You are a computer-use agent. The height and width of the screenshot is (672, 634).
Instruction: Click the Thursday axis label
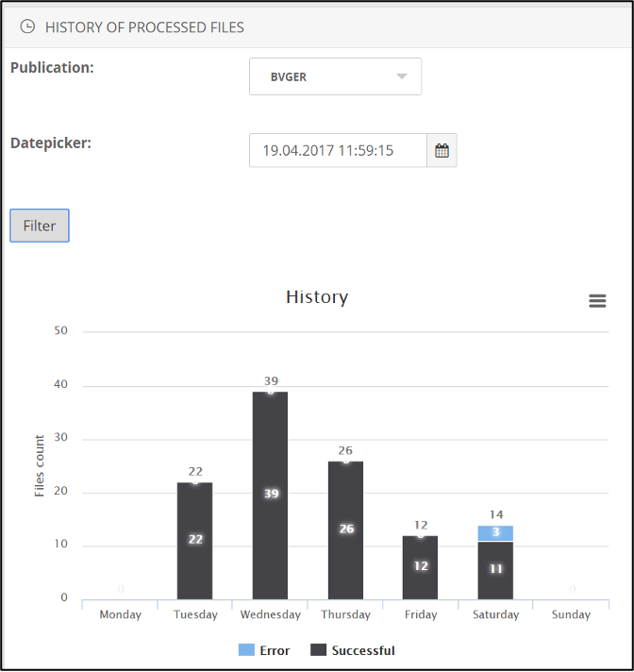345,614
